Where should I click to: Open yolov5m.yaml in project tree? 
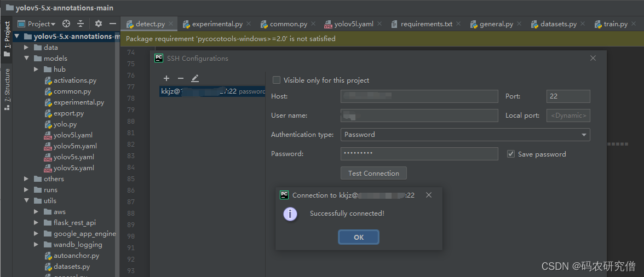tap(70, 146)
